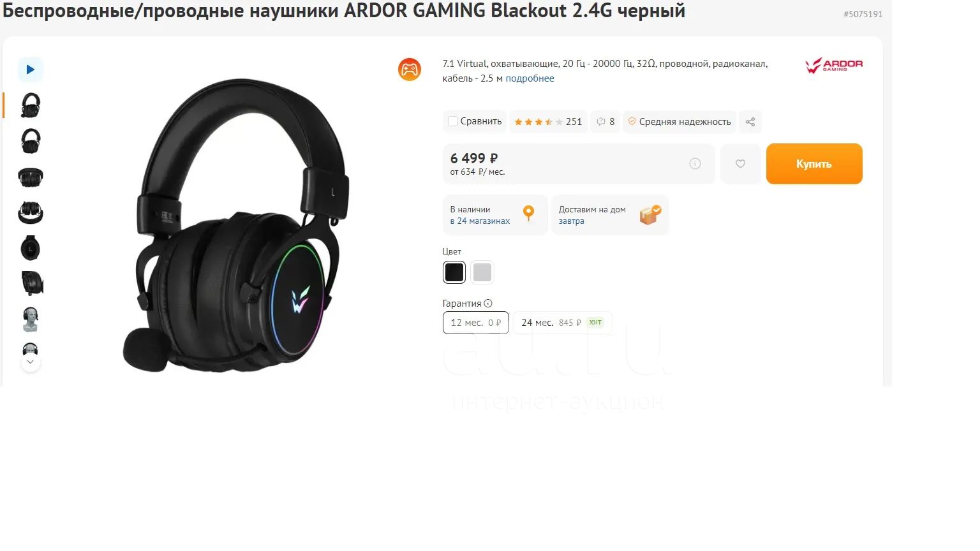The width and height of the screenshot is (980, 551).
Task: Open the подробнее specifications link
Action: [x=530, y=78]
